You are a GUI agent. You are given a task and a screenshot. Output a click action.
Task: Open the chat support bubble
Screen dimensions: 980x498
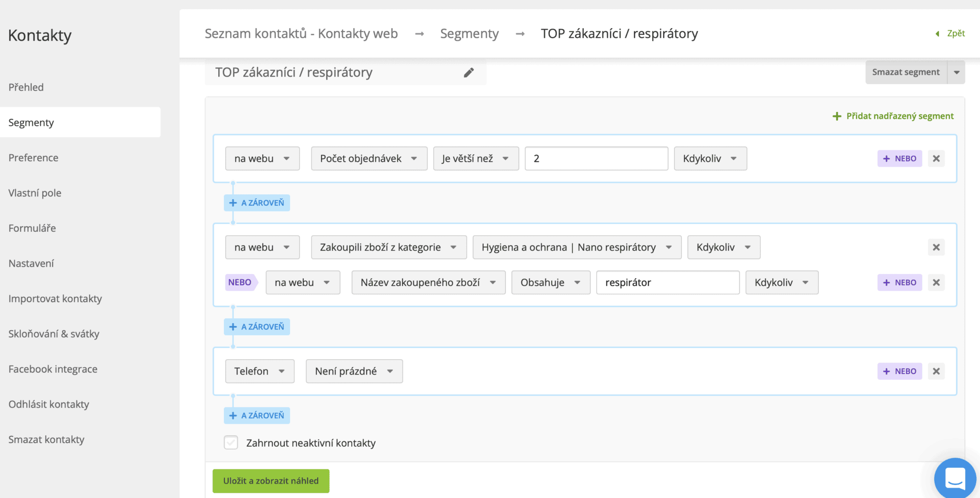(955, 478)
